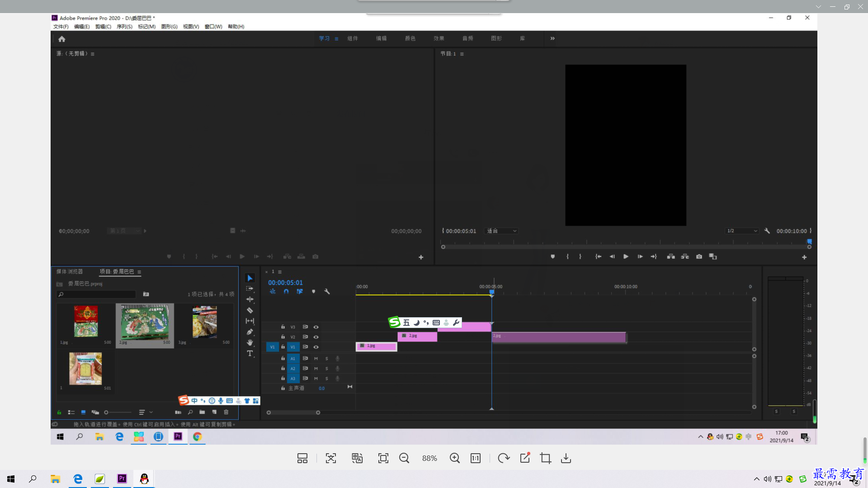Mark In point in Program monitor
This screenshot has width=868, height=488.
click(x=567, y=257)
